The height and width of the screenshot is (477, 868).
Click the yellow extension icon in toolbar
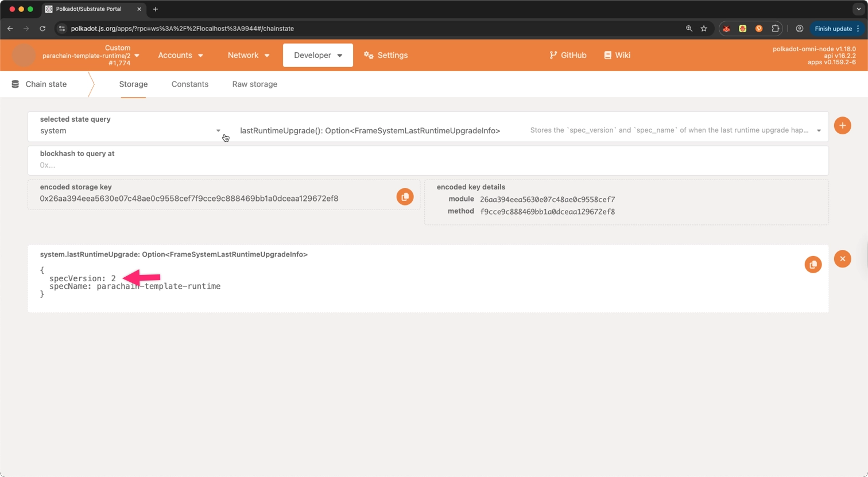click(x=742, y=28)
